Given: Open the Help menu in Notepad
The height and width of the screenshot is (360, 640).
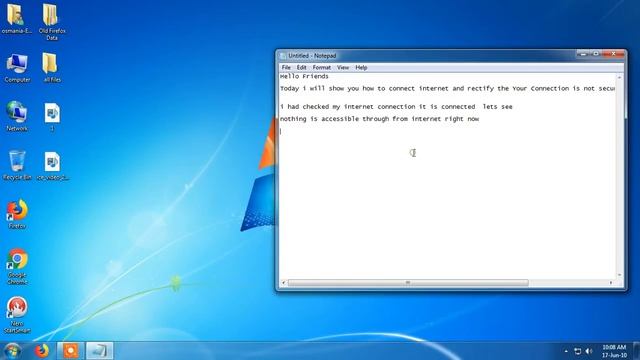Looking at the screenshot, I should coord(361,67).
